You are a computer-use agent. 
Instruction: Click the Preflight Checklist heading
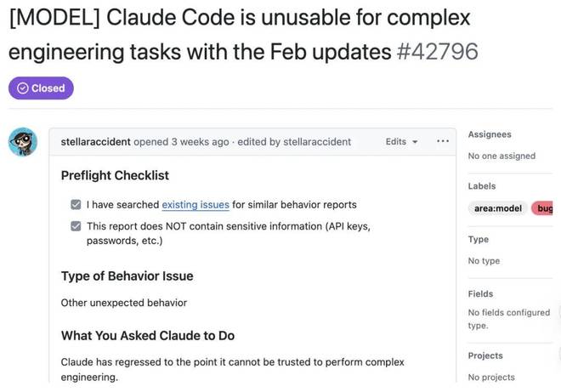pos(115,175)
